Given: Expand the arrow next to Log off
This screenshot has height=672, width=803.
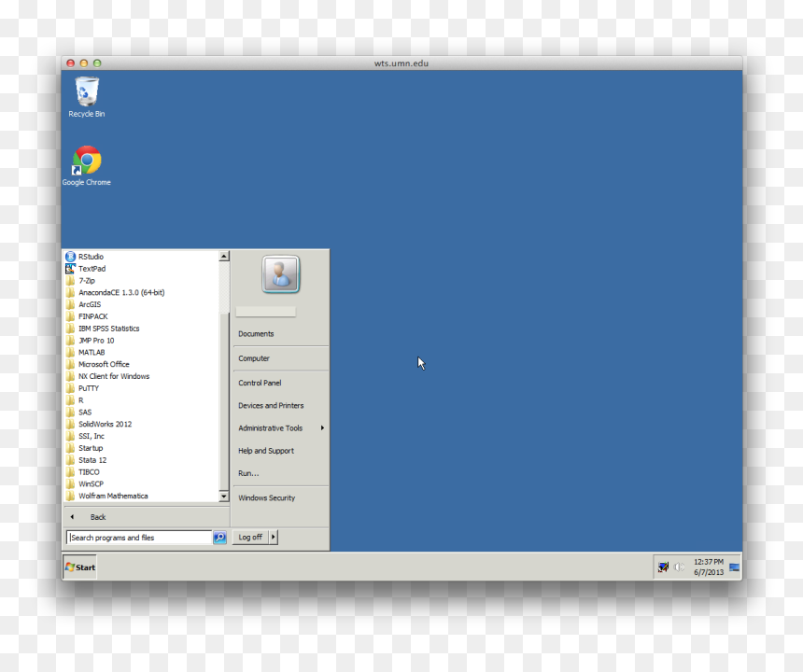Looking at the screenshot, I should [274, 537].
